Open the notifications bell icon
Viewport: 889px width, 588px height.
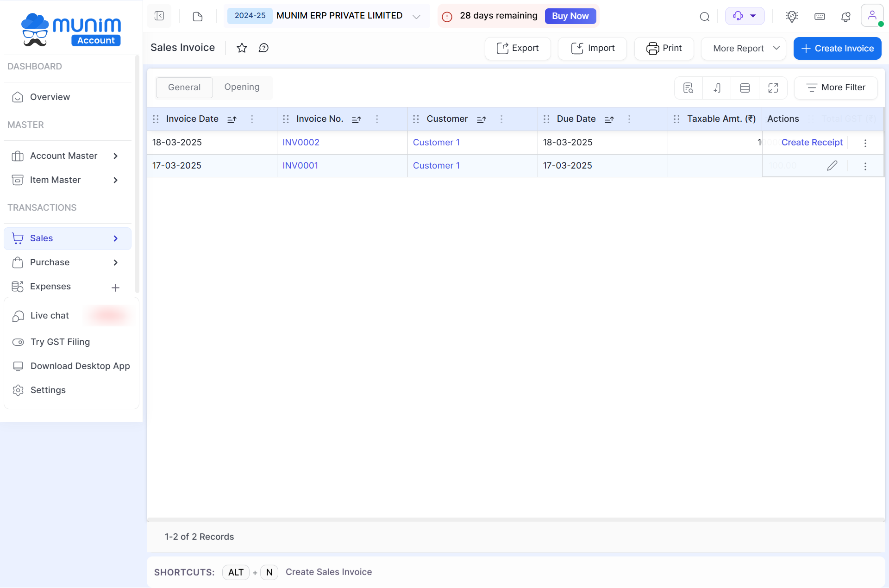click(x=846, y=17)
